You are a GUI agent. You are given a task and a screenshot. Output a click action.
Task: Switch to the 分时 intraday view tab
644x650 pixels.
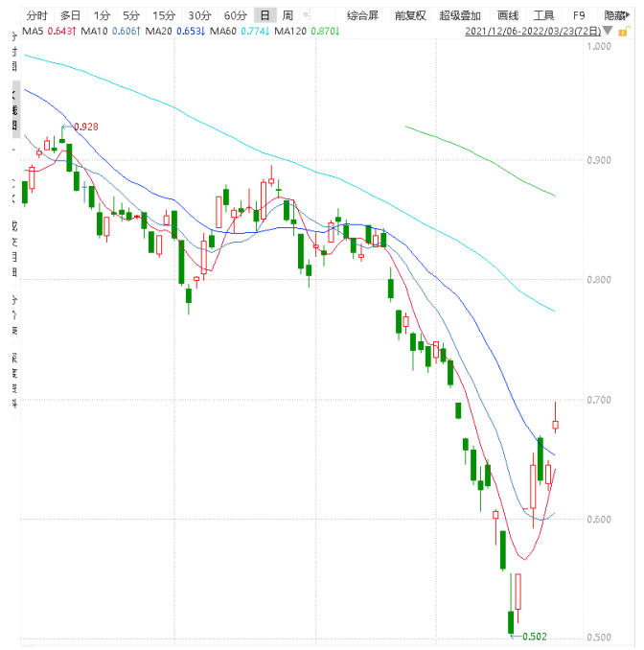(x=36, y=15)
